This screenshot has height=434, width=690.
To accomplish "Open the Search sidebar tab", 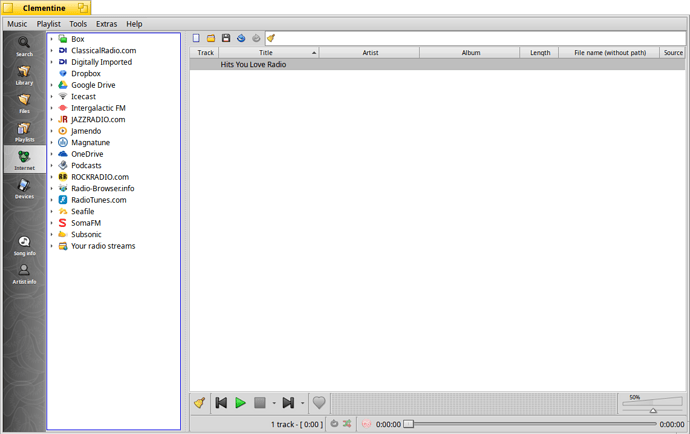I will click(x=24, y=46).
